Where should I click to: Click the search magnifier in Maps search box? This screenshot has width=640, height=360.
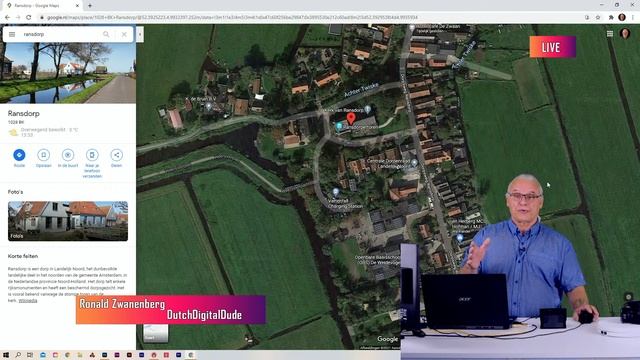(106, 34)
